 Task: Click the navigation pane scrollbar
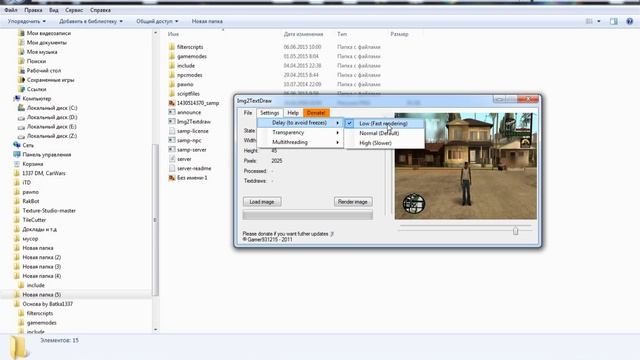(155, 220)
